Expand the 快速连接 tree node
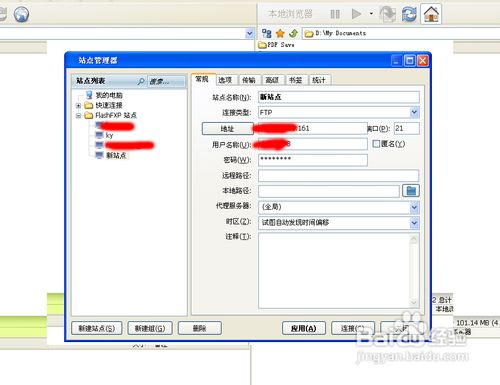 78,106
